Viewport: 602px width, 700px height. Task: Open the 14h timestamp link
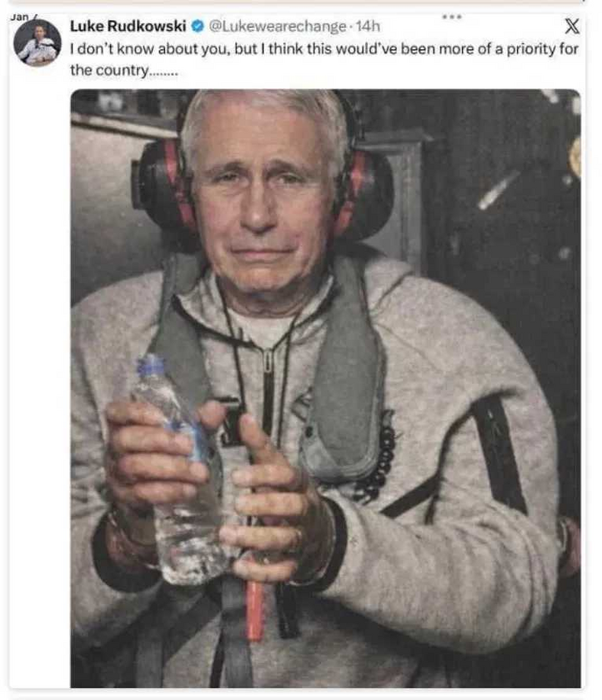(368, 26)
